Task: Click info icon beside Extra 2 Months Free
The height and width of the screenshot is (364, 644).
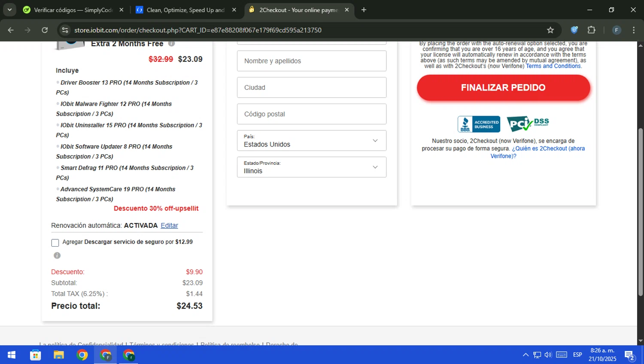Action: (x=171, y=43)
